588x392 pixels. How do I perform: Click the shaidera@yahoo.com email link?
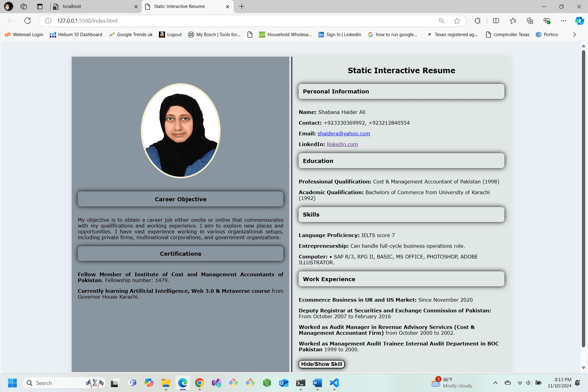(x=344, y=134)
